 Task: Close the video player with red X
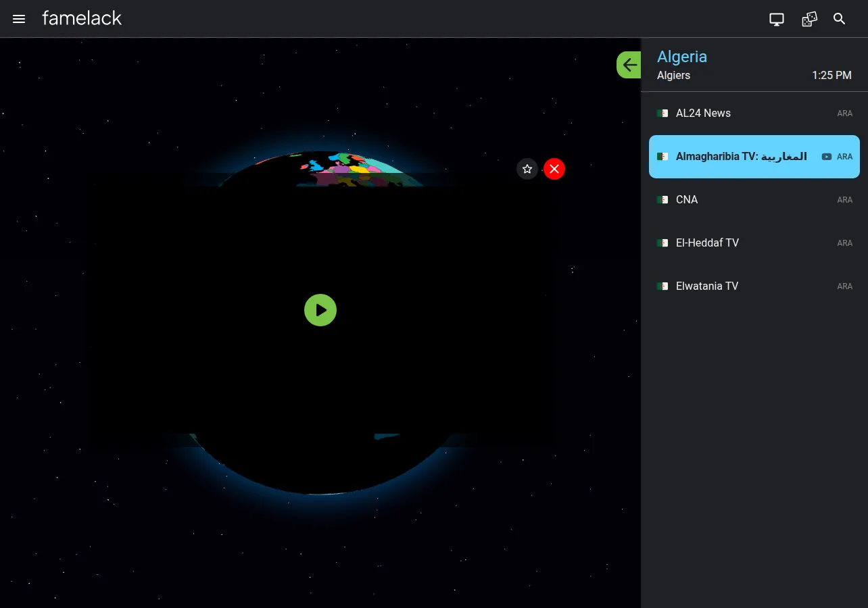pos(554,169)
